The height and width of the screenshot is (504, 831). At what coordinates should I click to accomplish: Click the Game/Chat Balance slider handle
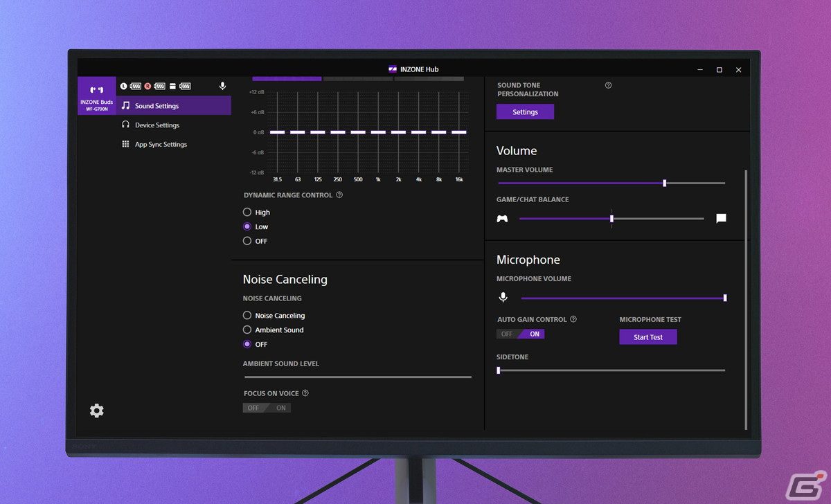[611, 219]
